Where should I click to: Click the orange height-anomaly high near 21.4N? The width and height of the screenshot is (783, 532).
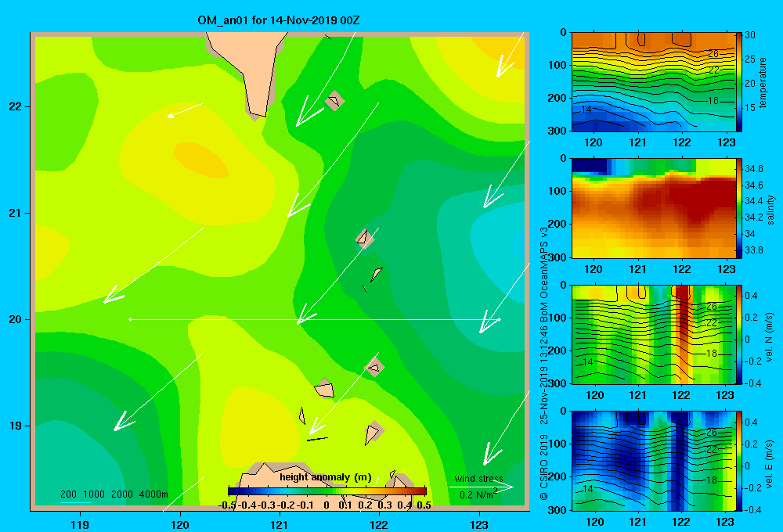coord(200,160)
